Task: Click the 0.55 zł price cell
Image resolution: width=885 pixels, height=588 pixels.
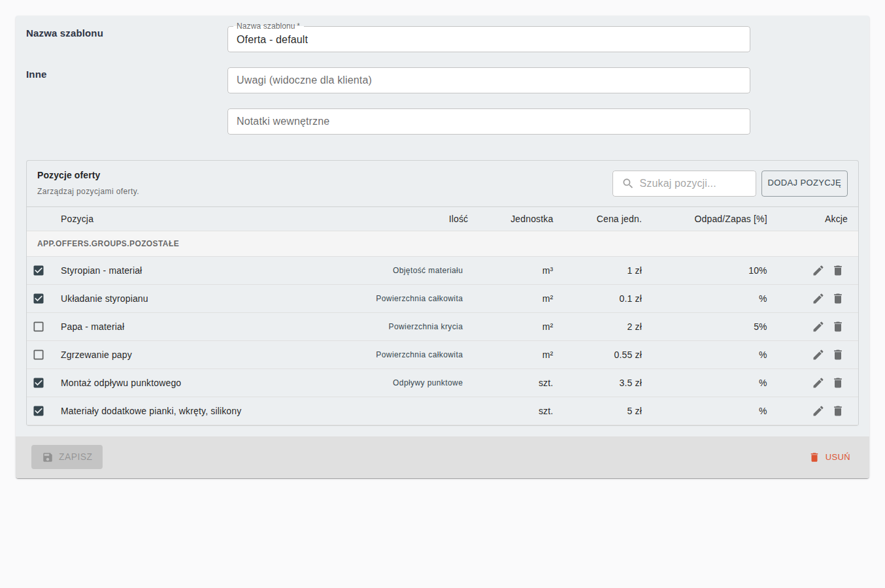Action: [x=627, y=355]
